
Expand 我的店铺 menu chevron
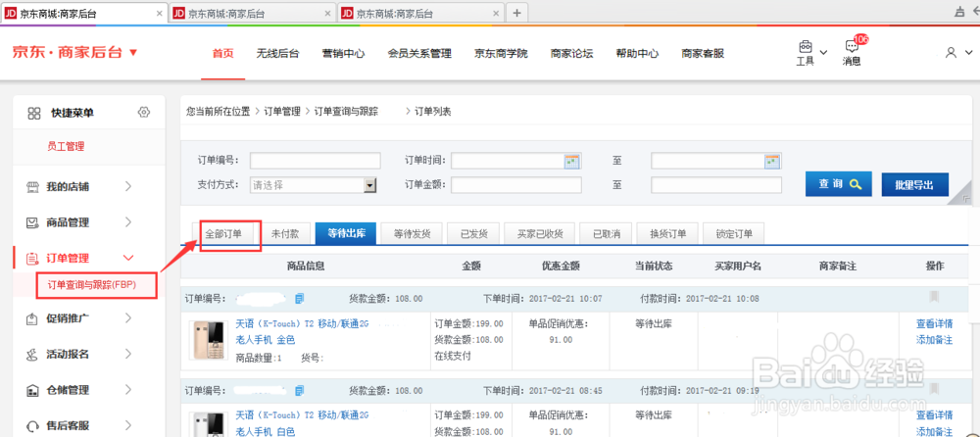click(x=128, y=186)
